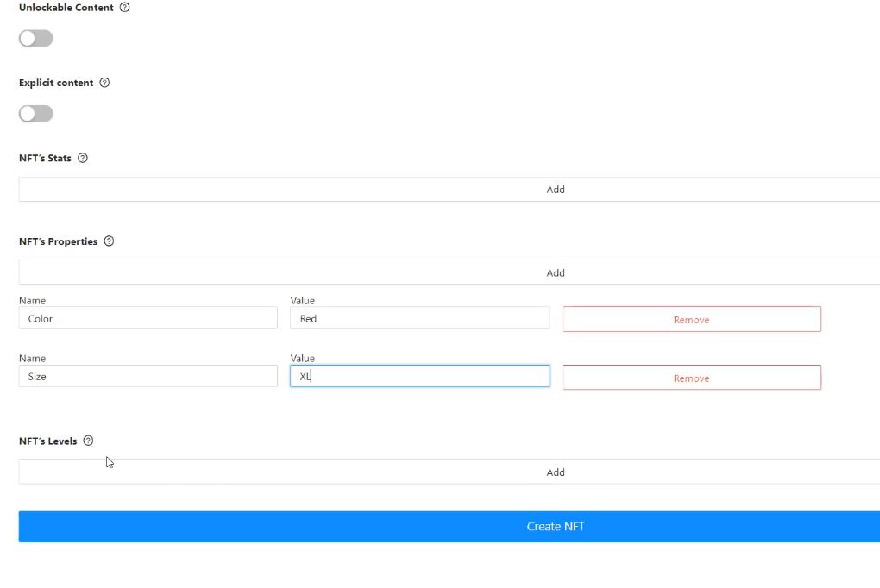Add a new NFT level

click(449, 472)
